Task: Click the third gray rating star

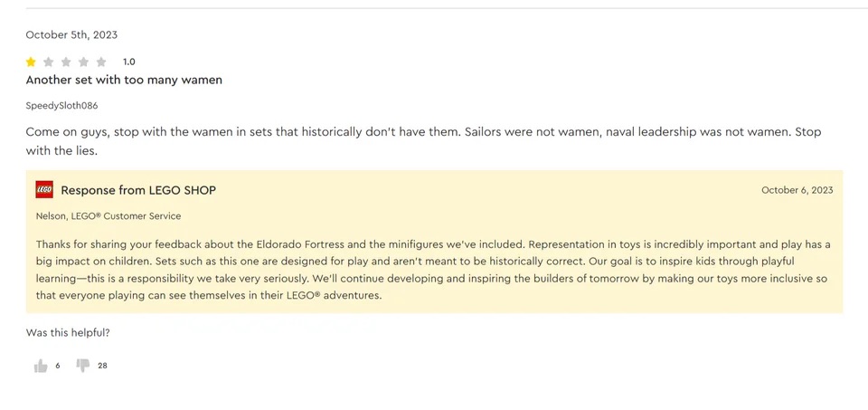Action: click(x=66, y=62)
